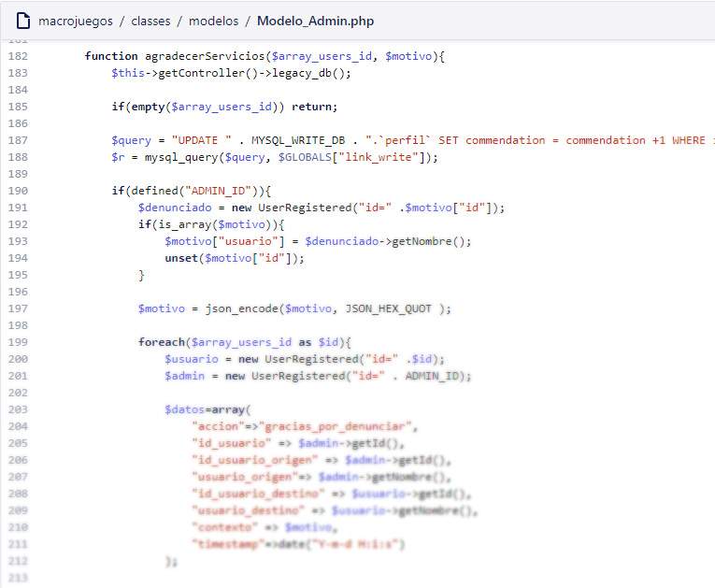Click the $denunciado variable on line 191

[x=175, y=208]
